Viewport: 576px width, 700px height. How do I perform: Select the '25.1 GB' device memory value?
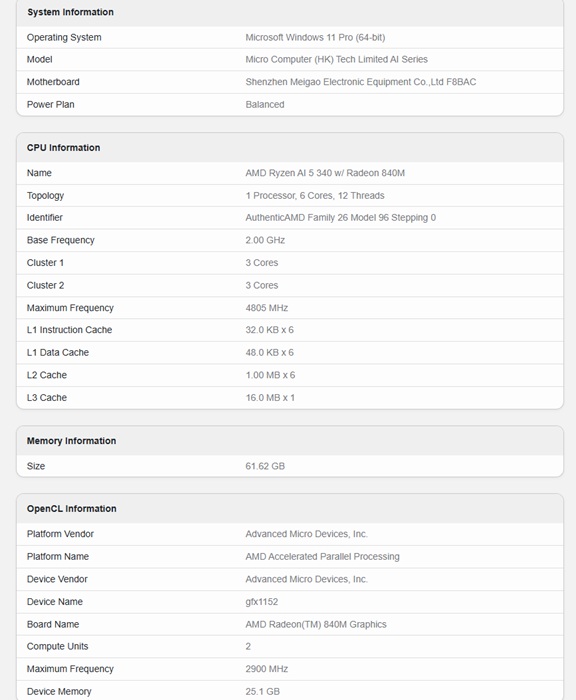click(x=262, y=692)
